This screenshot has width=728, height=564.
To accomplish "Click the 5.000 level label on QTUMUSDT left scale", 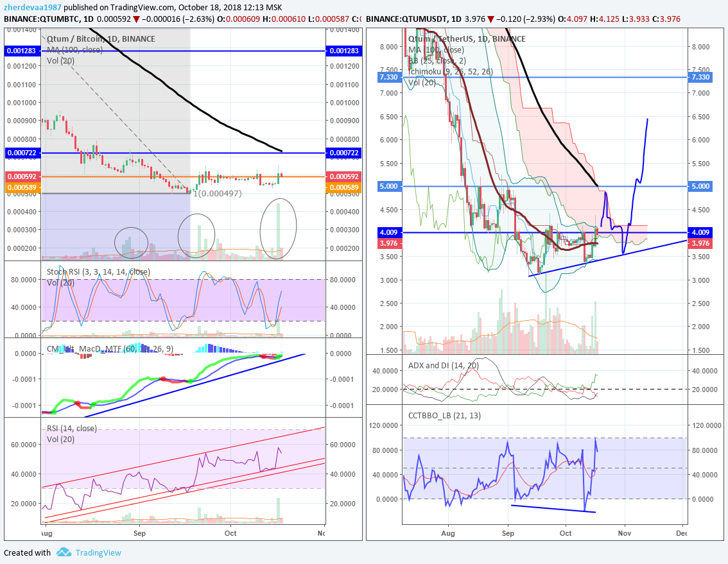I will pyautogui.click(x=388, y=186).
